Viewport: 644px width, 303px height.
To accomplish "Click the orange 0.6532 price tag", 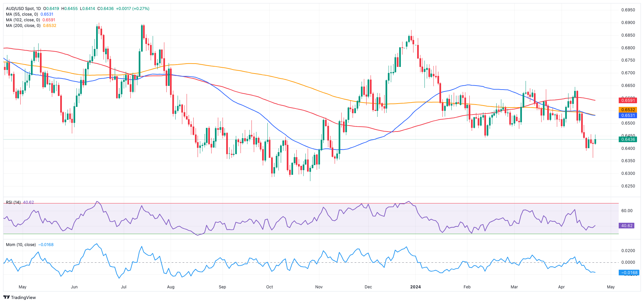I will click(627, 110).
